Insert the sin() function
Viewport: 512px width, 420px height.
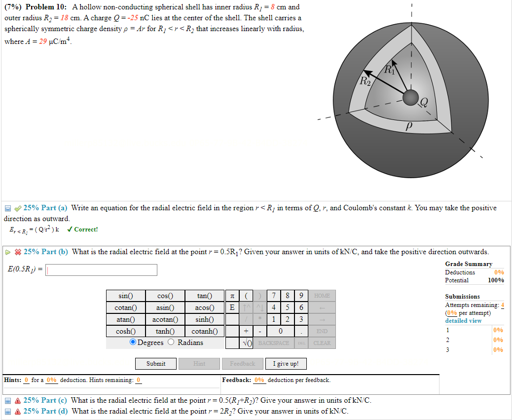tap(125, 296)
